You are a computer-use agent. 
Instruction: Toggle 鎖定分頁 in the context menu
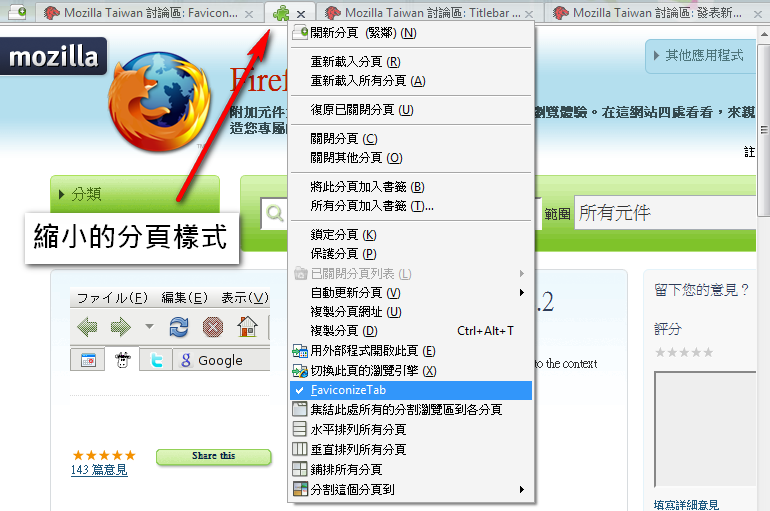click(x=411, y=235)
